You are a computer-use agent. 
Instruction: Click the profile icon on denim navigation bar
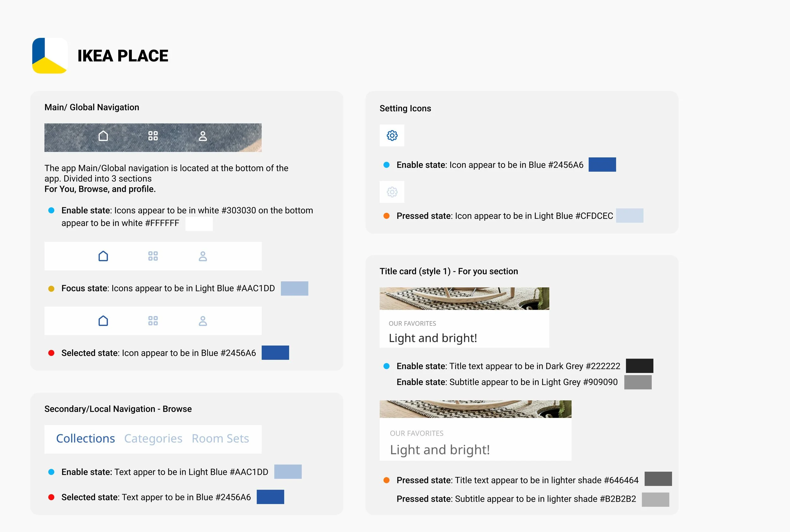[x=203, y=136]
